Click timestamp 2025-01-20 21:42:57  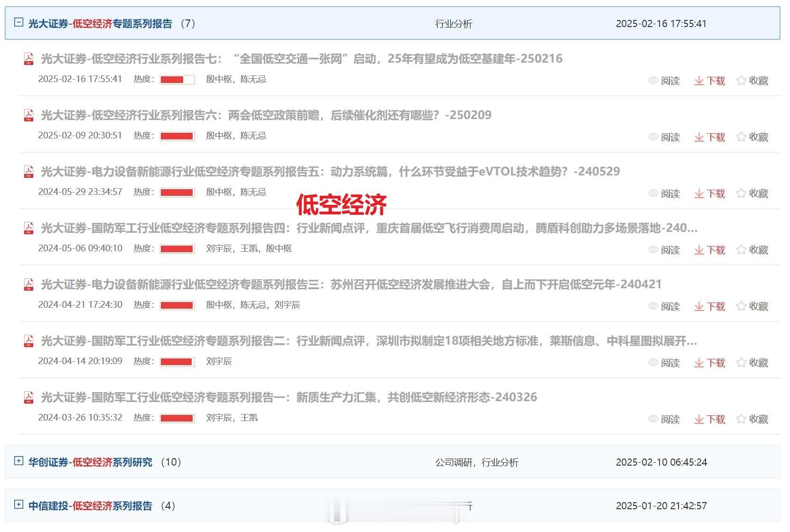(x=661, y=506)
